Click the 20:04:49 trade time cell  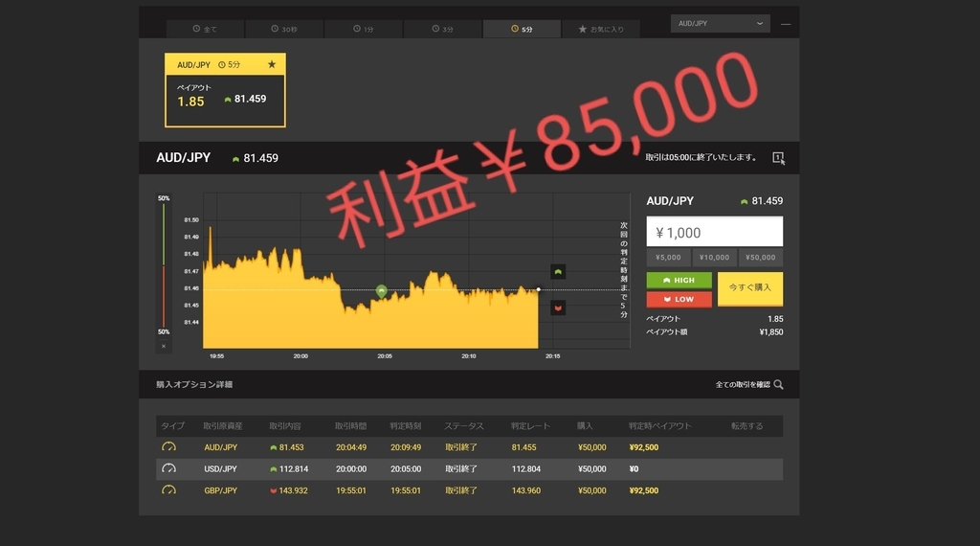point(351,447)
